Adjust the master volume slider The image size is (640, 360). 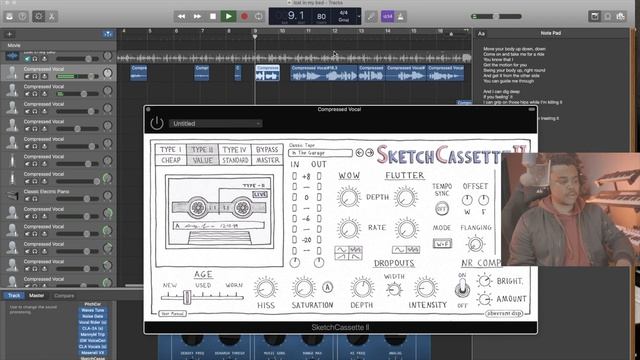(x=496, y=16)
